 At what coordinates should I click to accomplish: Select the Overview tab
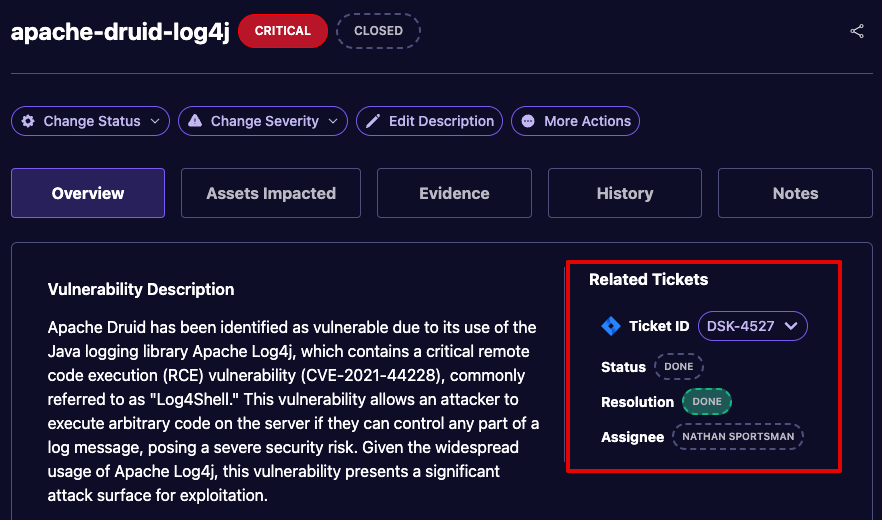click(x=88, y=193)
